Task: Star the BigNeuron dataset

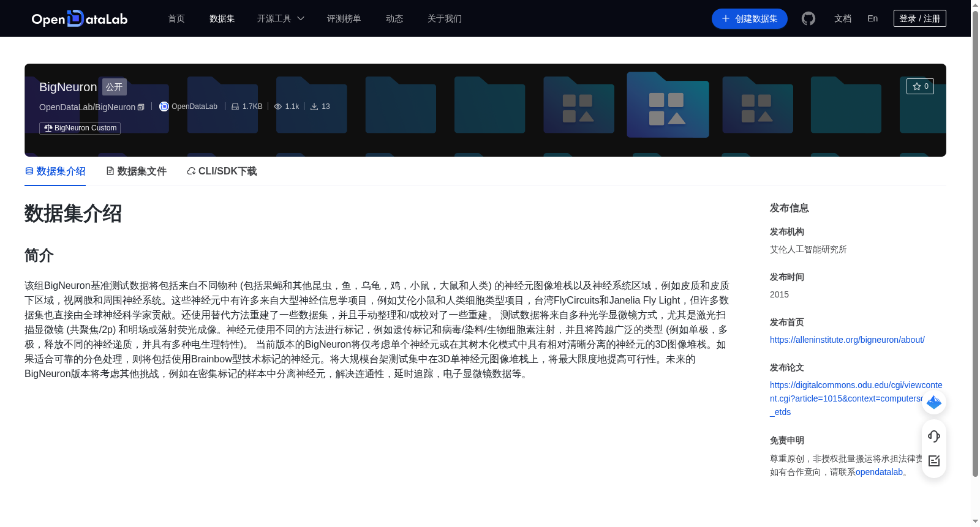Action: click(920, 86)
